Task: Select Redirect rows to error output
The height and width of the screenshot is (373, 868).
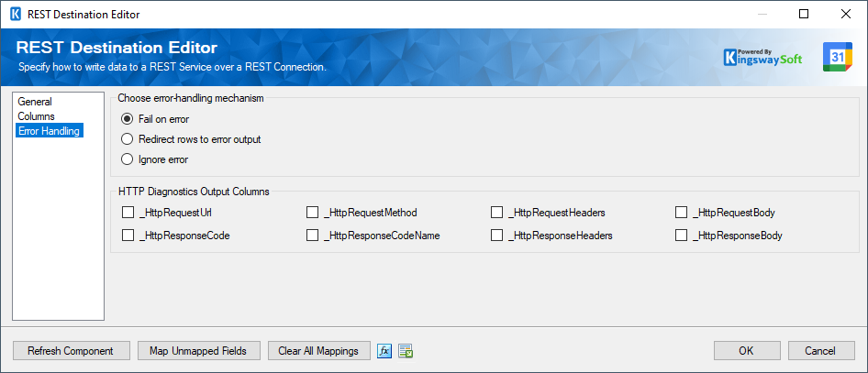Action: (x=128, y=139)
